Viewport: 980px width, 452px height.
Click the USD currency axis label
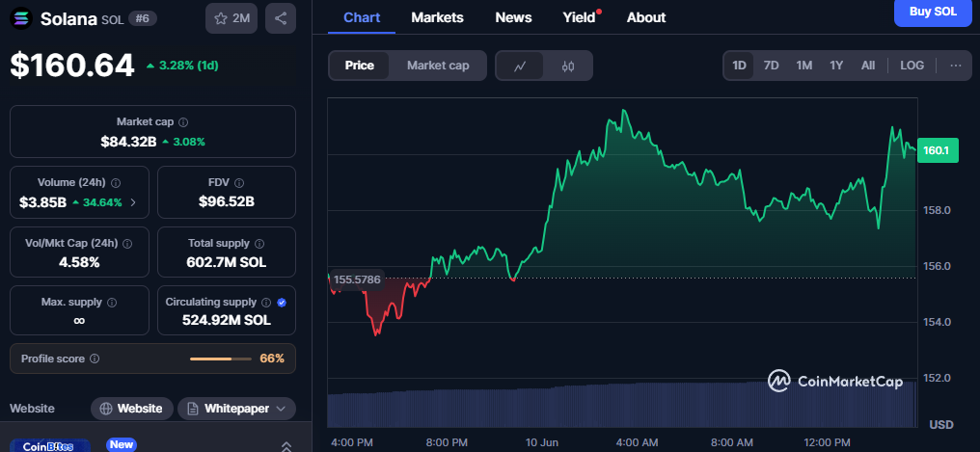pos(941,424)
